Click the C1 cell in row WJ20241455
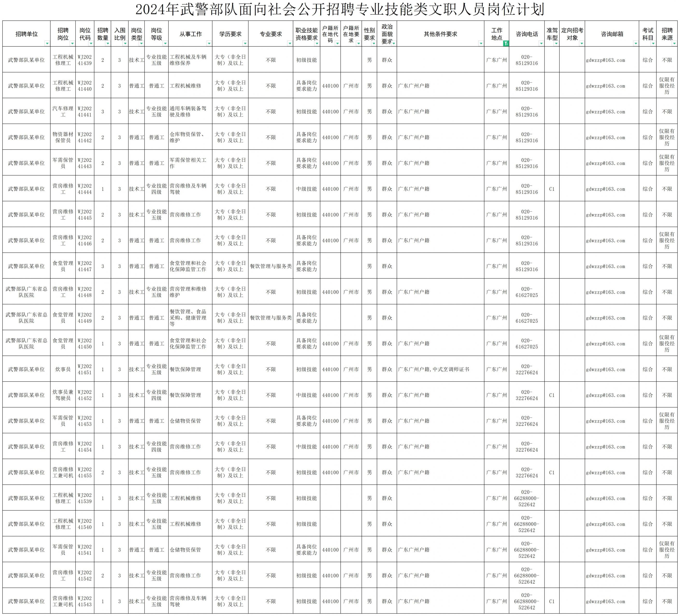 point(552,472)
